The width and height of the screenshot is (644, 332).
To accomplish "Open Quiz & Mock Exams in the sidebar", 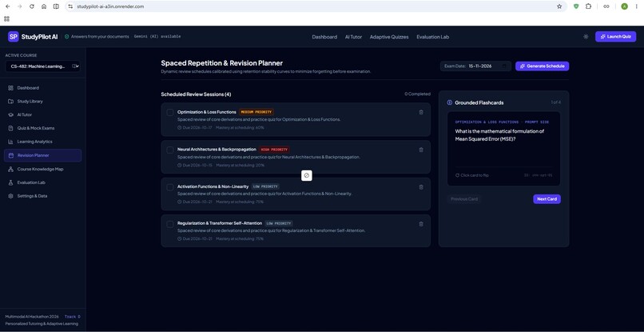I will click(42, 128).
